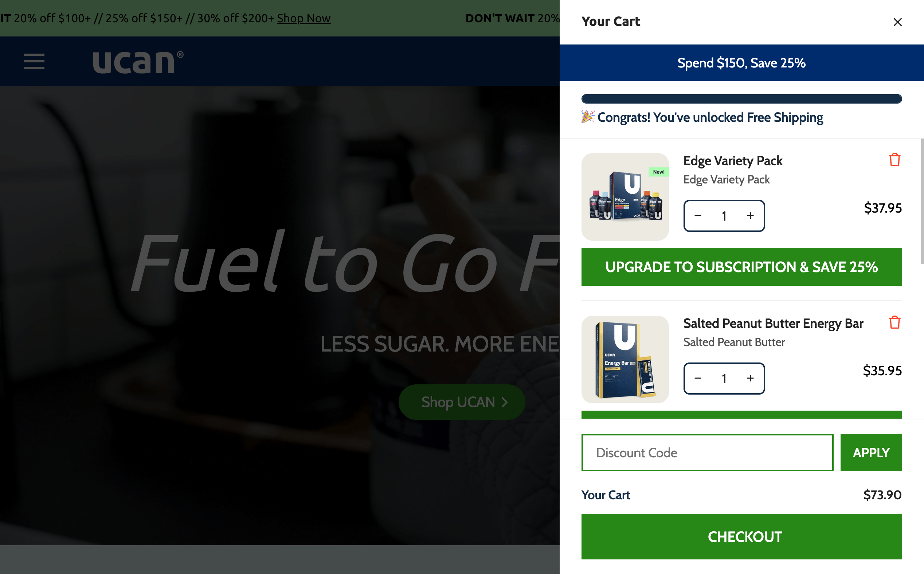Click quantity number for Edge Variety Pack
This screenshot has width=924, height=574.
click(724, 216)
